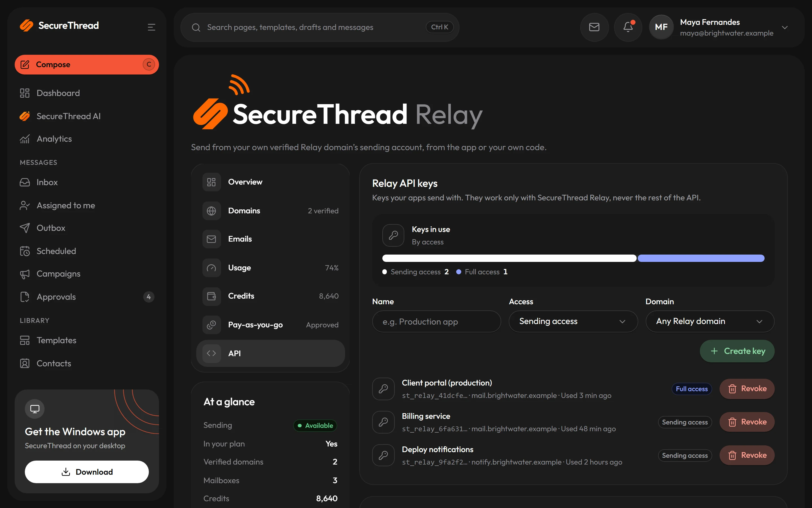Open Approvals with 4 pending
Viewport: 812px width, 508px height.
(x=87, y=297)
